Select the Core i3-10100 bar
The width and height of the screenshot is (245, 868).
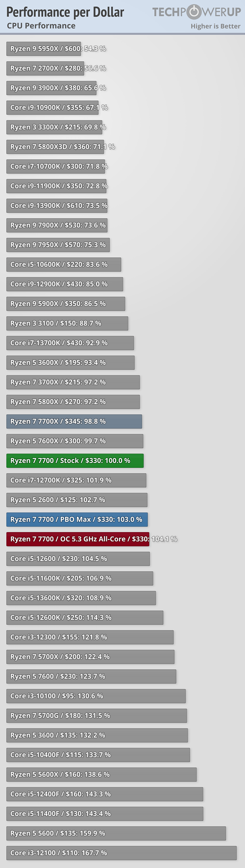point(96,696)
